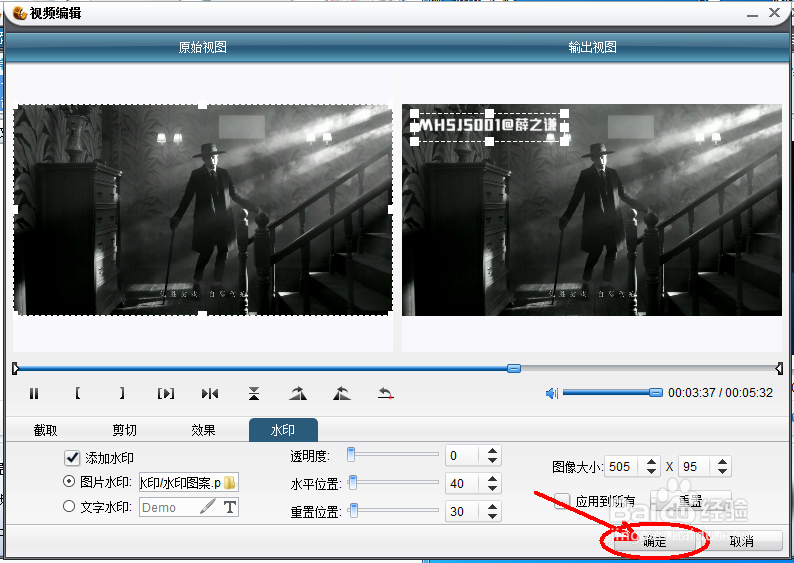Click the image height field 95

695,466
